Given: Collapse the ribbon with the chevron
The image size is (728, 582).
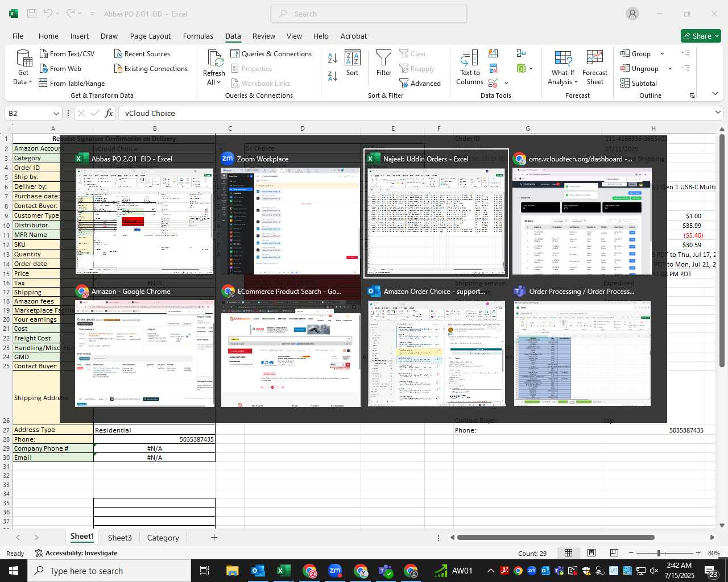Looking at the screenshot, I should pyautogui.click(x=715, y=93).
